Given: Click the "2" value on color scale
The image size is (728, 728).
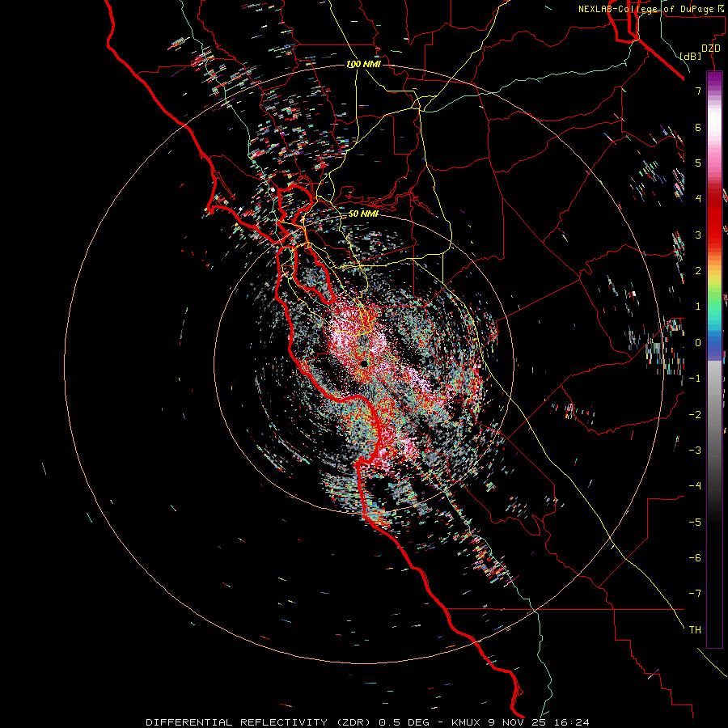Looking at the screenshot, I should 698,271.
